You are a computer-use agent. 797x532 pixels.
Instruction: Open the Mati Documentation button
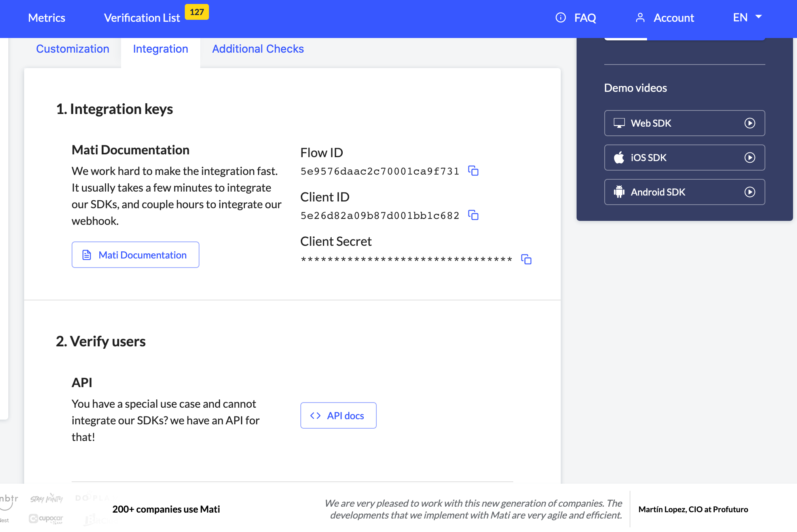[135, 255]
